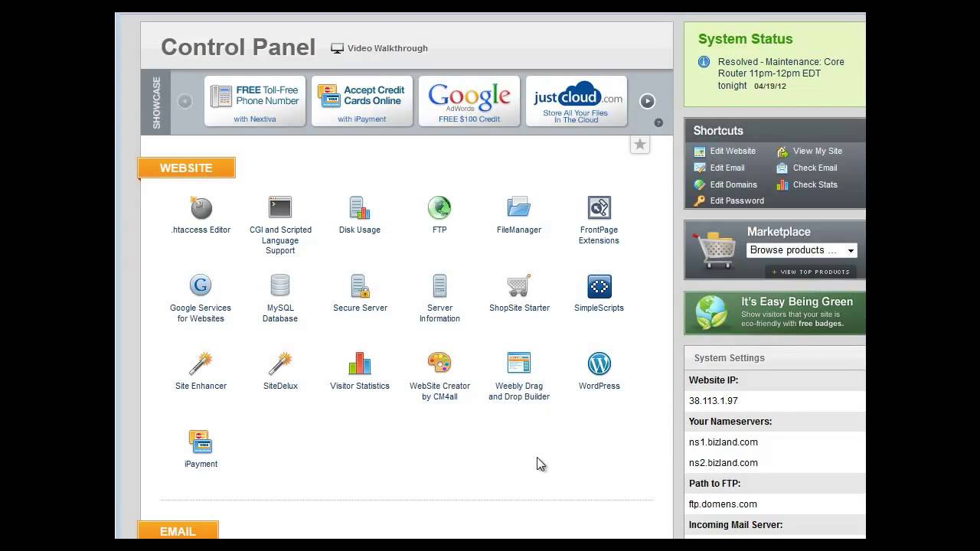Click the It's Easy Being Green banner
The width and height of the screenshot is (980, 551).
click(775, 312)
